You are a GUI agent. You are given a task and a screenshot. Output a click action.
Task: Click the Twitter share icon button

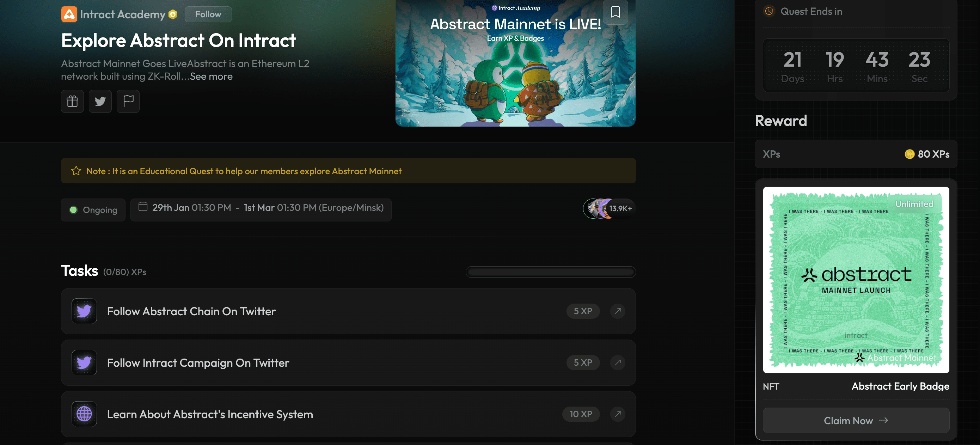[100, 101]
